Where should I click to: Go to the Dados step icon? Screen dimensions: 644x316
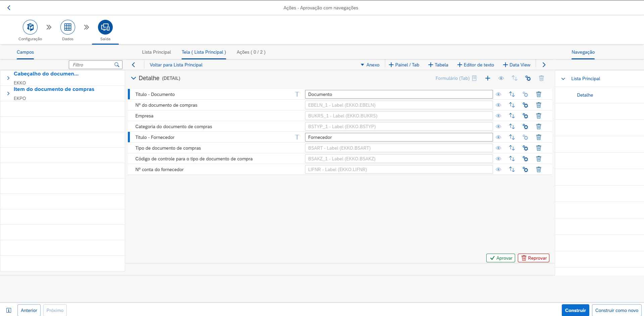(x=68, y=27)
